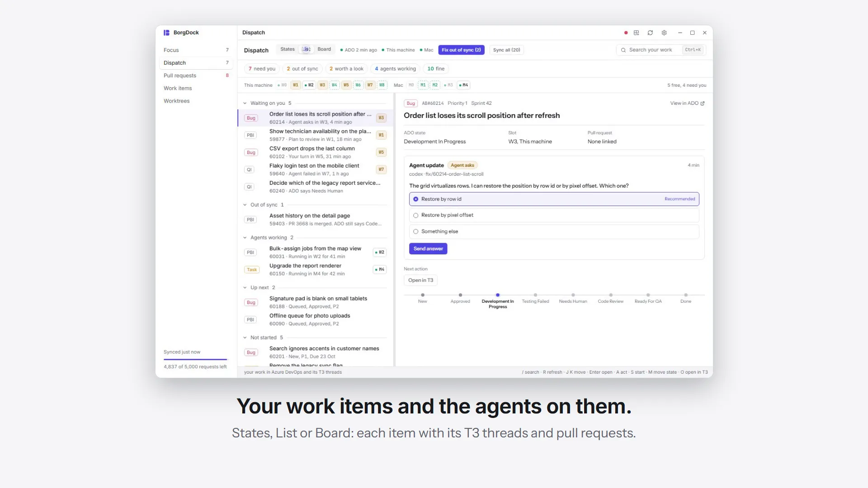Click the refresh icon in title bar

650,33
